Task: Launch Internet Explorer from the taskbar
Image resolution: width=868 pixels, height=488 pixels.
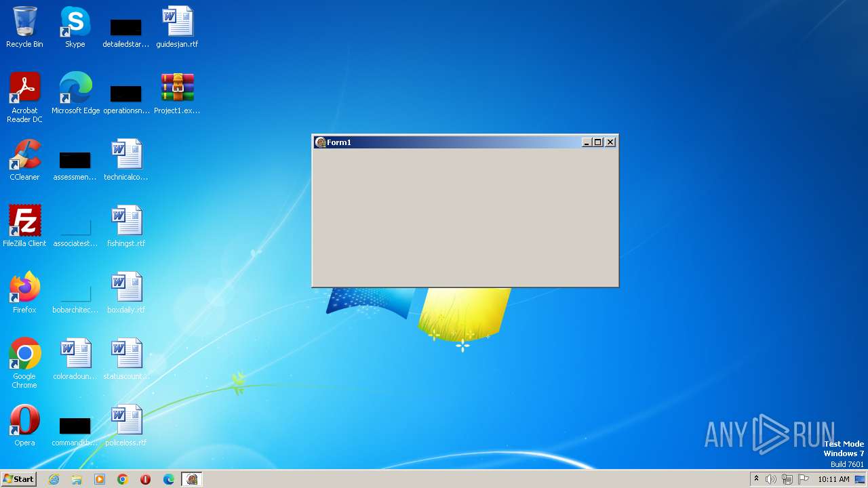Action: (54, 479)
